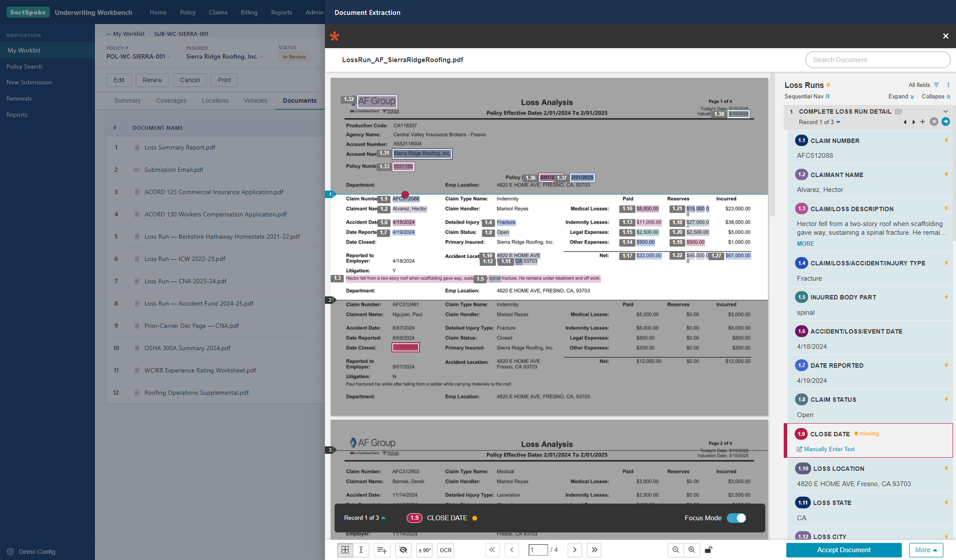Toggle the unlock padlock icon

709,550
